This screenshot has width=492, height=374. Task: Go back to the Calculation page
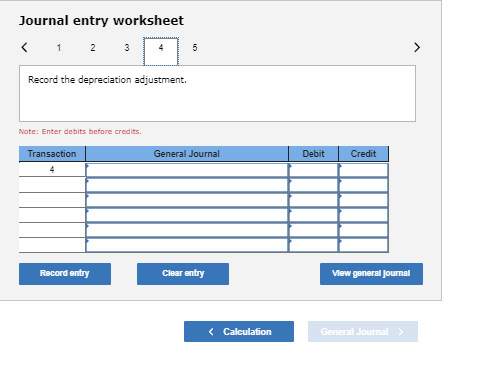(x=239, y=331)
